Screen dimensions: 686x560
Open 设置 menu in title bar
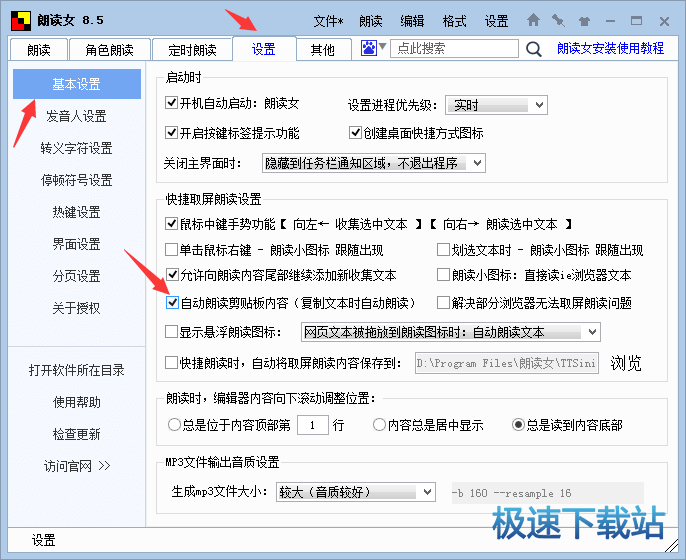496,21
